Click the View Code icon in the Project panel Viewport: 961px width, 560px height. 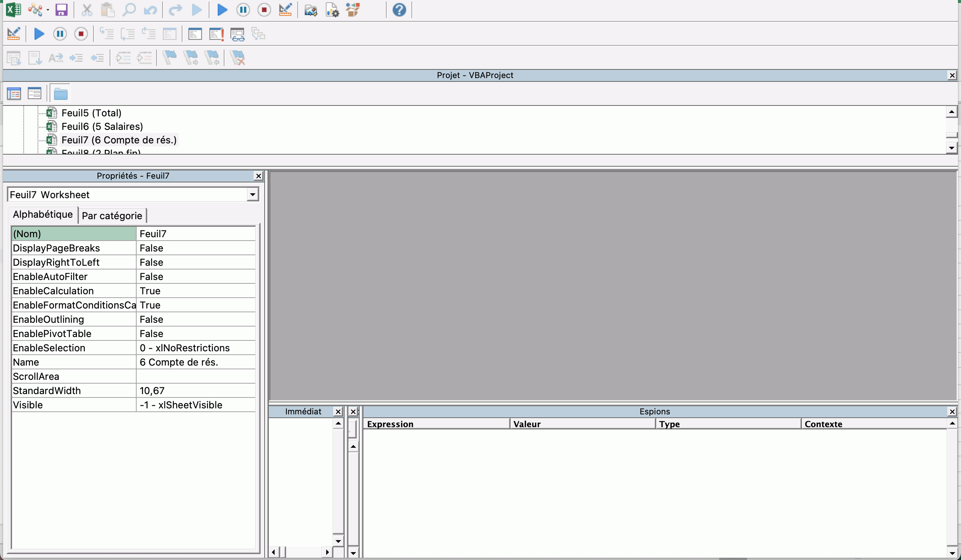pyautogui.click(x=14, y=93)
